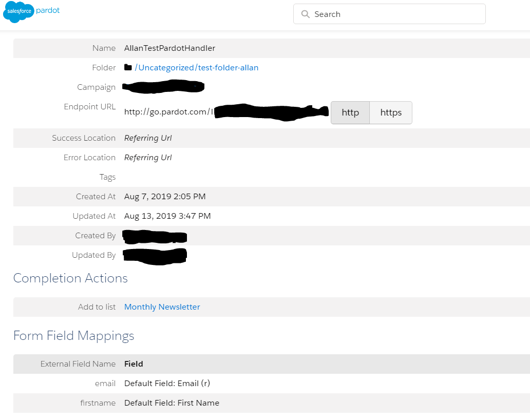
Task: Click the go.pardot.com endpoint URL text
Action: pyautogui.click(x=168, y=112)
